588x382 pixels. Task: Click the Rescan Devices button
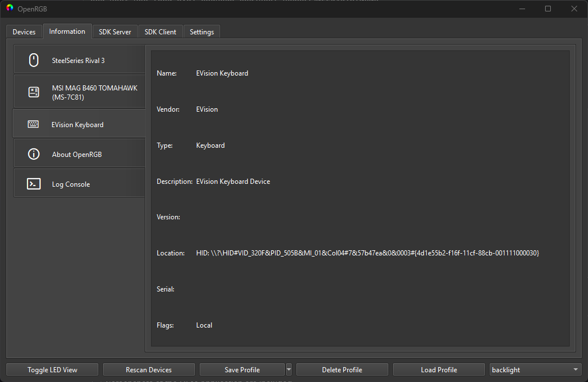click(149, 370)
